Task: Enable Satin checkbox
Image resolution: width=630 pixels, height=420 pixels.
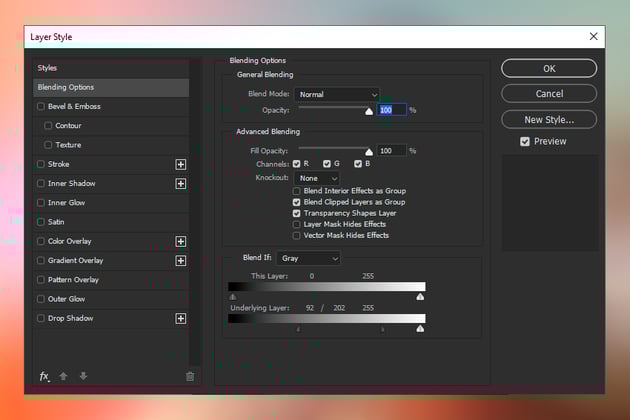Action: tap(41, 222)
